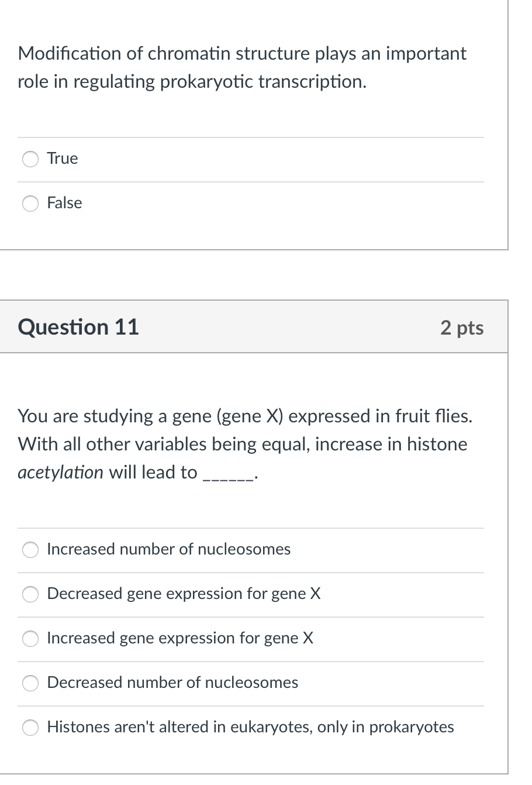Click the fill-in blank line after 'lead to'

227,475
